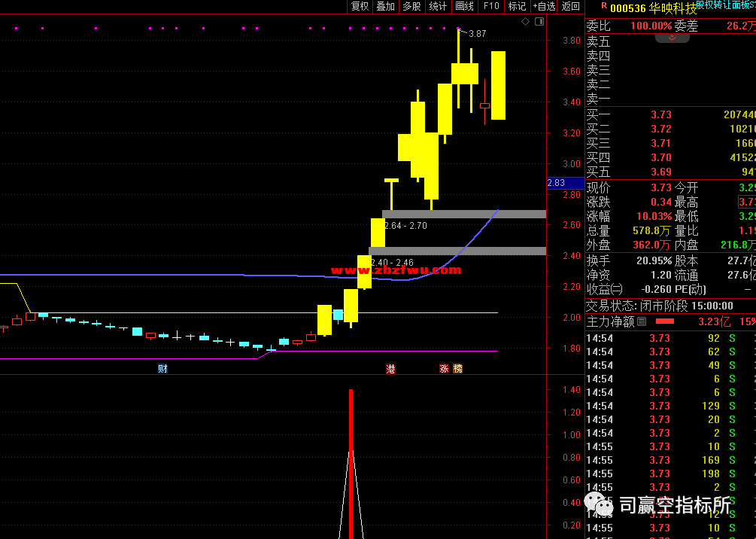Click the 收益(二) -0.260 value
The height and width of the screenshot is (539, 756).
click(x=656, y=290)
